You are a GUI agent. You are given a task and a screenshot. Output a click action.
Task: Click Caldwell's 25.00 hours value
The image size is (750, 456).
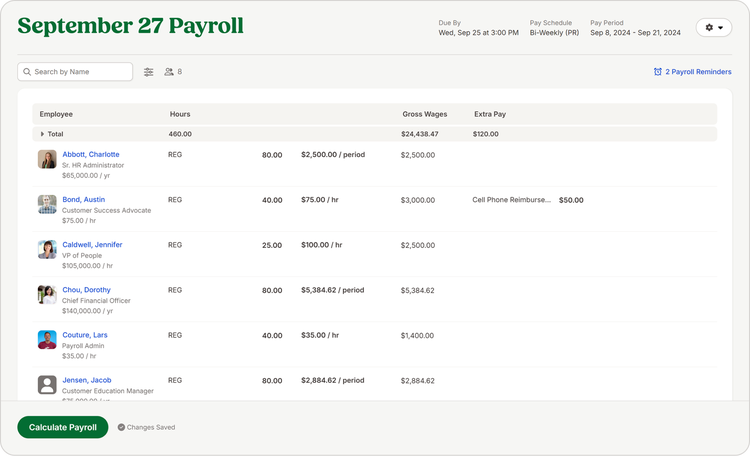pos(272,245)
